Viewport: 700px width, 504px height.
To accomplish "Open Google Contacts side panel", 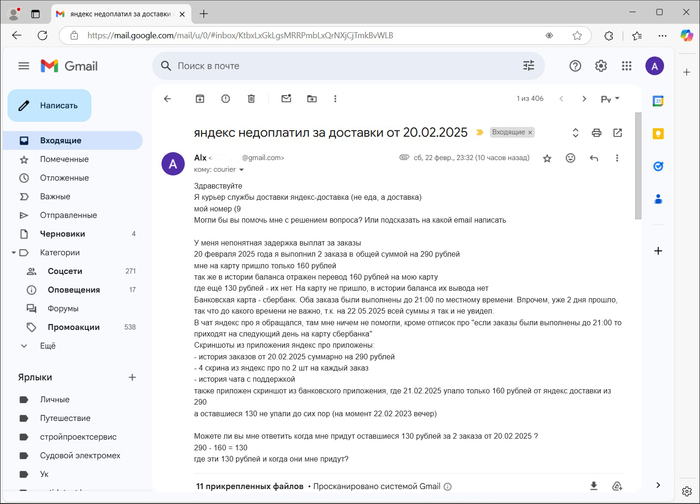I will pyautogui.click(x=658, y=199).
